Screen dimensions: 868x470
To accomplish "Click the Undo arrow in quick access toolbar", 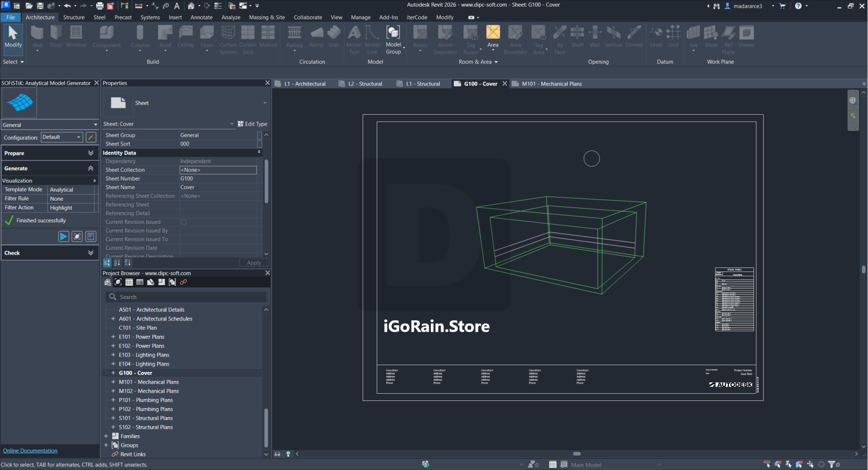I will 67,6.
